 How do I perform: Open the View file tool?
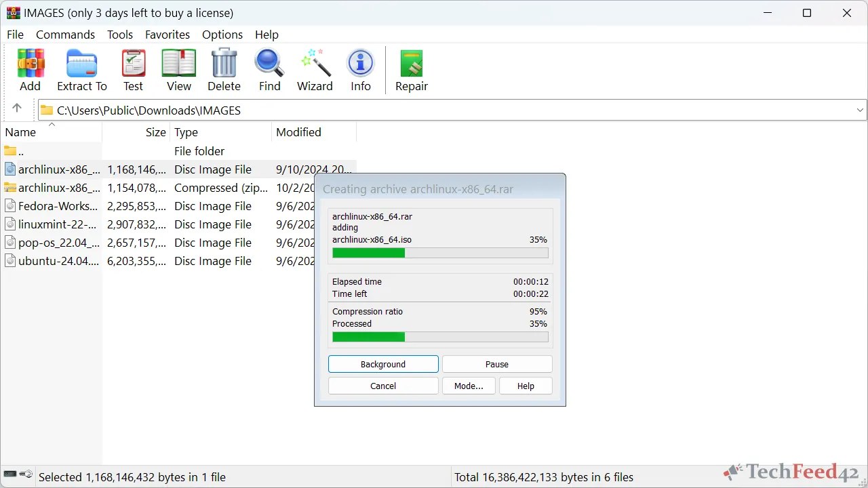tap(179, 64)
